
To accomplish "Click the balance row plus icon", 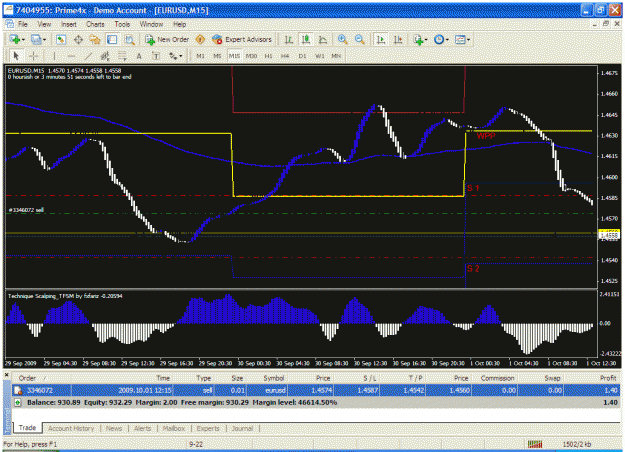I will [18, 403].
